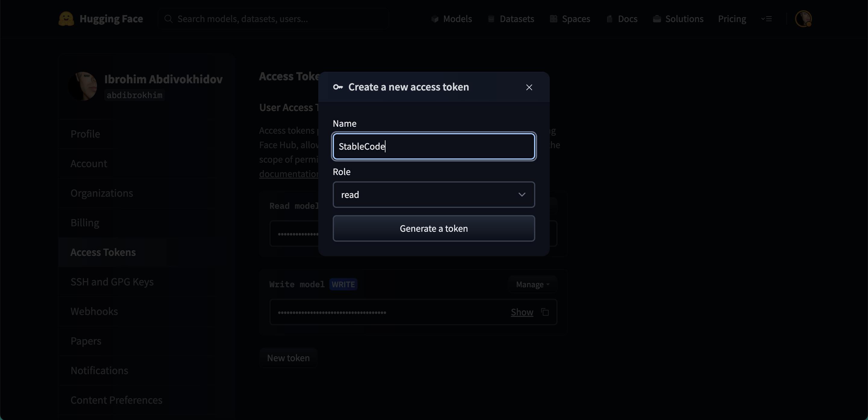Open the Role dropdown

pyautogui.click(x=433, y=195)
